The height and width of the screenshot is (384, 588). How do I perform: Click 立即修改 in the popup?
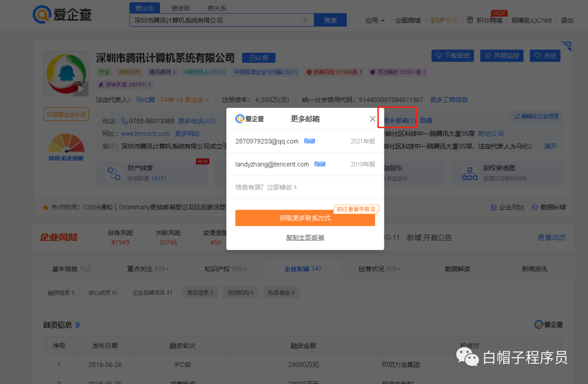281,187
